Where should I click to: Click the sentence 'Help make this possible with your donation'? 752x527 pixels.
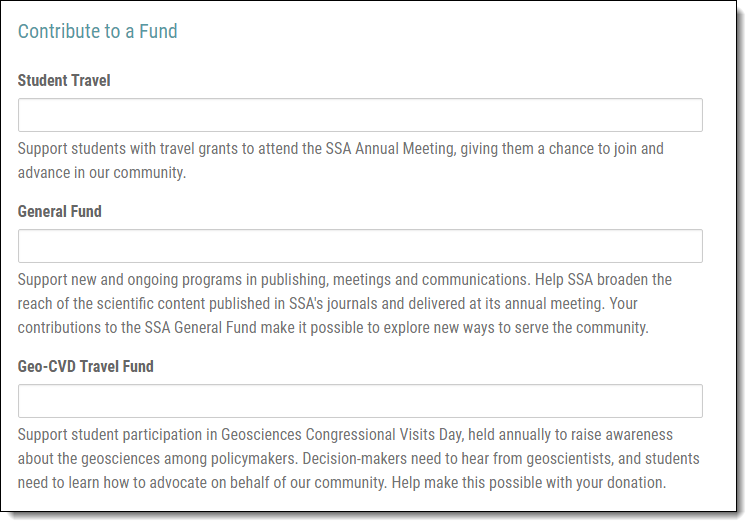[x=529, y=482]
